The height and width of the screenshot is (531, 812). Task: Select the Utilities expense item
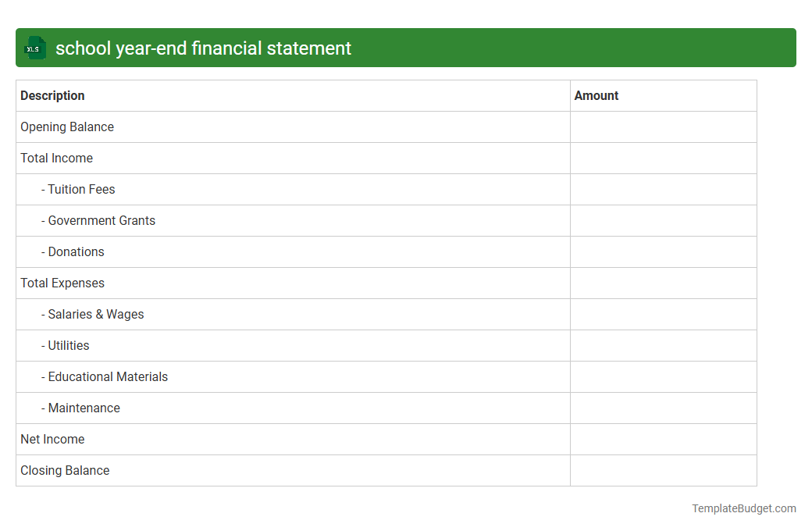(x=68, y=345)
